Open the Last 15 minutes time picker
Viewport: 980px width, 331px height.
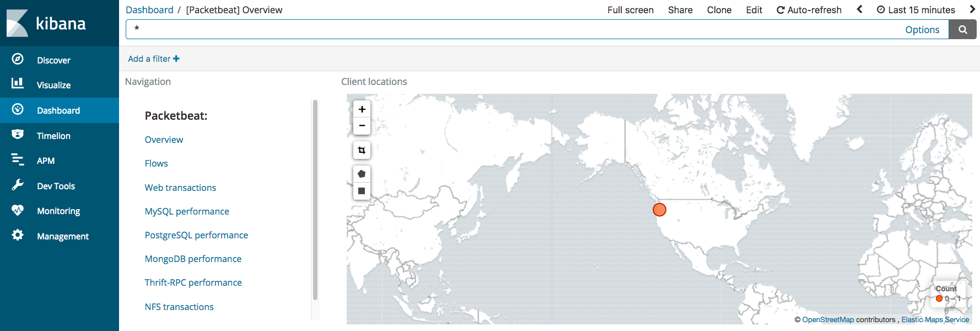pos(916,10)
